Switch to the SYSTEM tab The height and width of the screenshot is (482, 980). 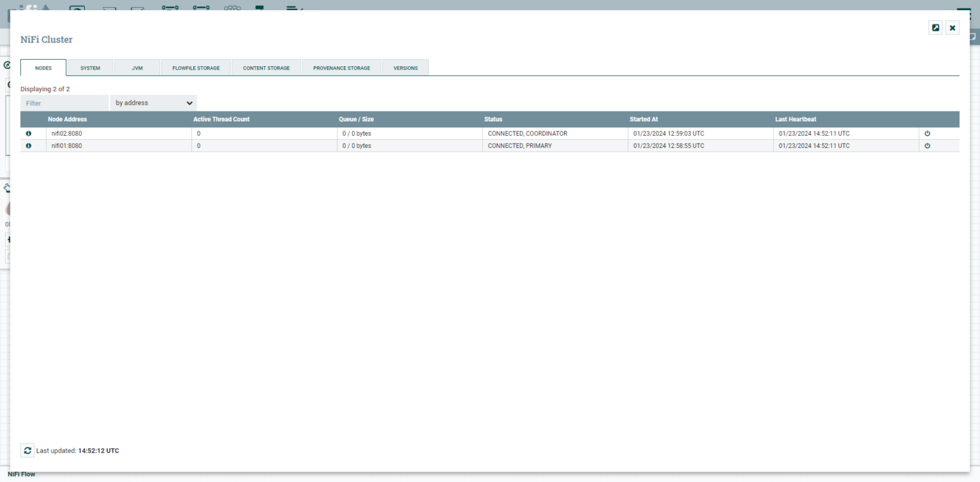90,68
